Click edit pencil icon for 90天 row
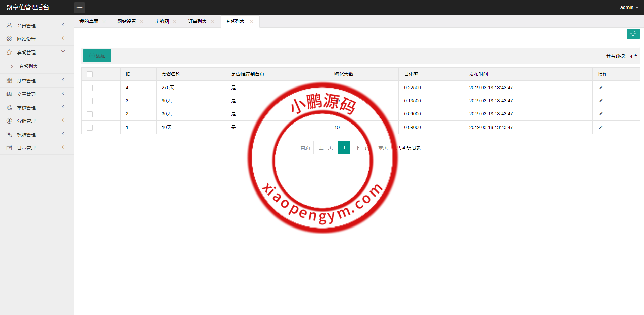Image resolution: width=644 pixels, height=315 pixels. (600, 101)
